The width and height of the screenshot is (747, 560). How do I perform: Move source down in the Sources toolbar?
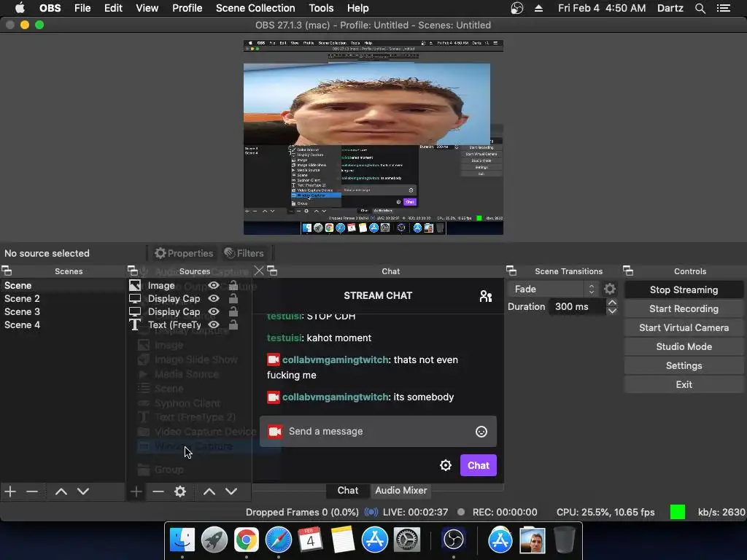(231, 491)
